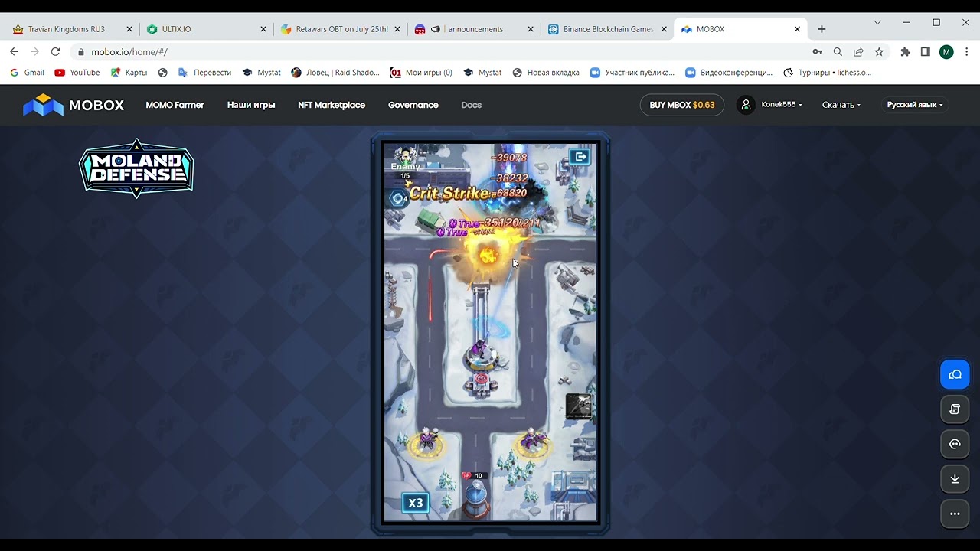
Task: Close the announcements tab
Action: coord(531,29)
